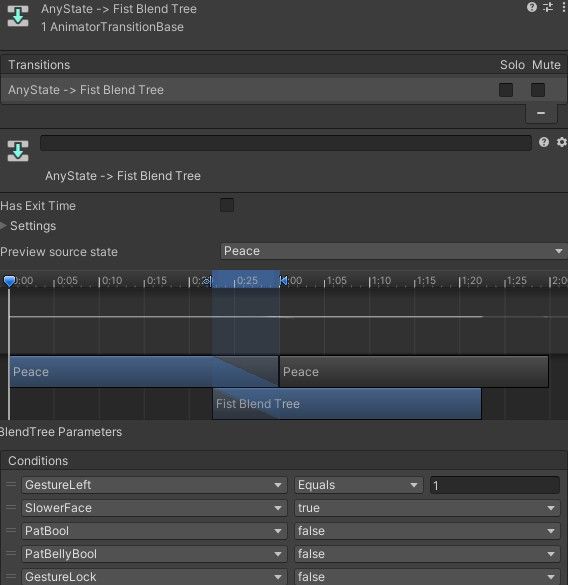The image size is (568, 585).
Task: Open the Preview source state dropdown
Action: point(394,251)
